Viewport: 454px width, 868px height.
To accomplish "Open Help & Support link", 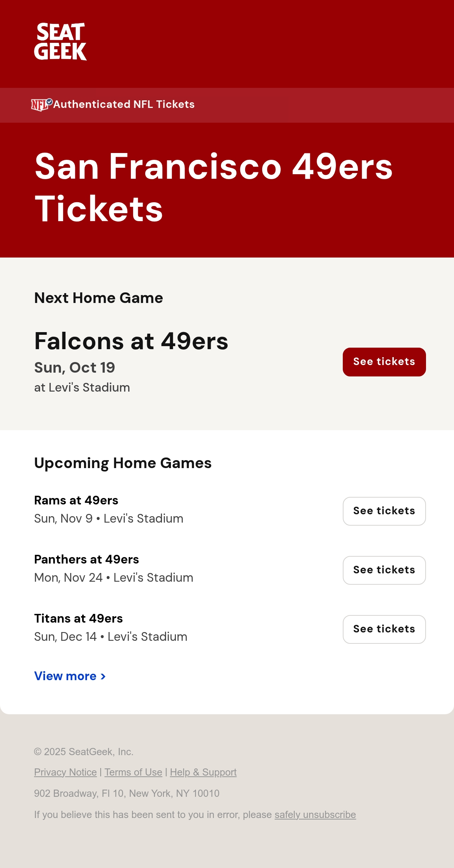I will [x=203, y=772].
